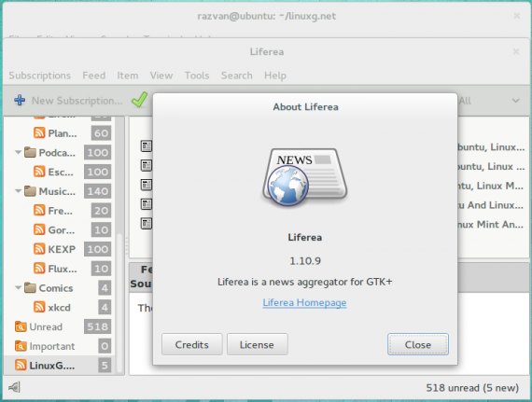Close the About Liferea dialog
This screenshot has width=532, height=402.
[418, 344]
